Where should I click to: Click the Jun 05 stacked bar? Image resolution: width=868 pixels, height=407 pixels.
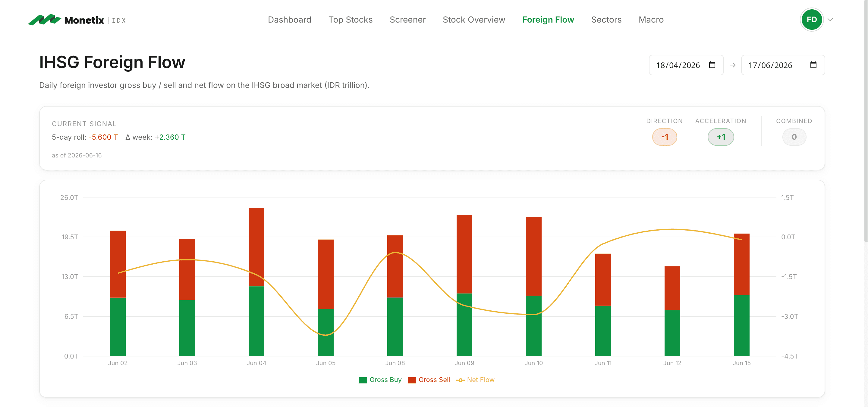pyautogui.click(x=325, y=298)
